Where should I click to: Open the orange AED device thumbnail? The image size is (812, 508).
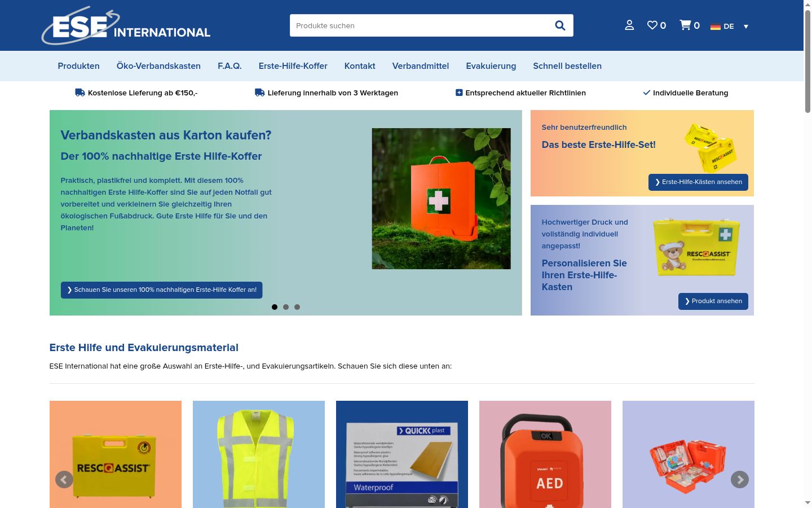click(545, 454)
